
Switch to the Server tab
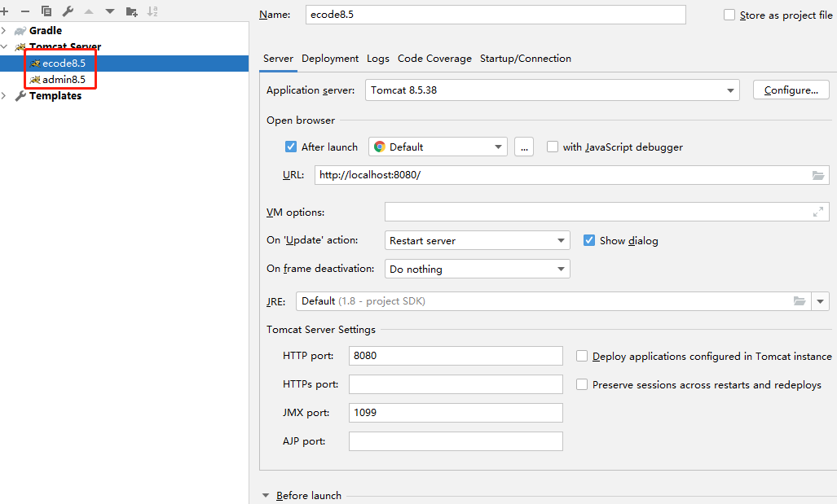coord(278,59)
